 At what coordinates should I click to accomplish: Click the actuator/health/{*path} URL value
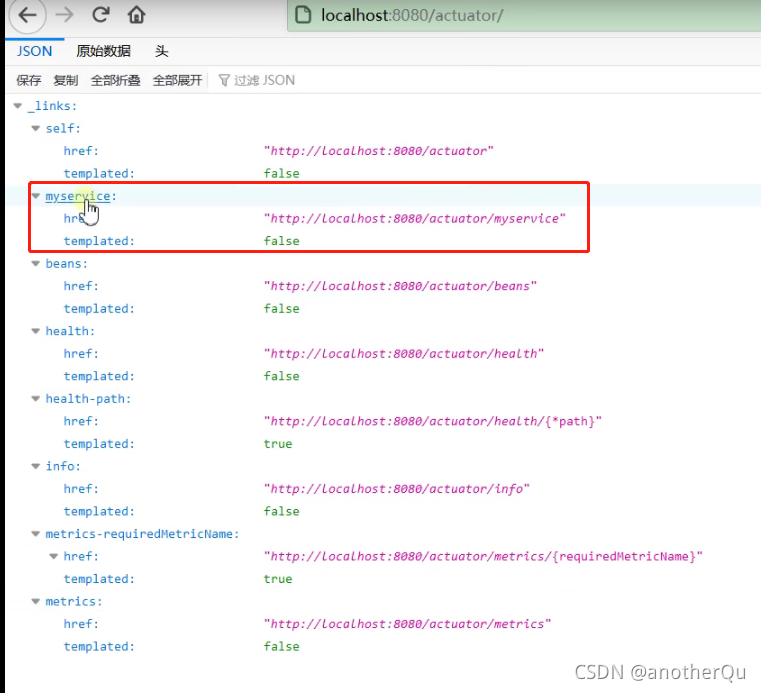(432, 421)
